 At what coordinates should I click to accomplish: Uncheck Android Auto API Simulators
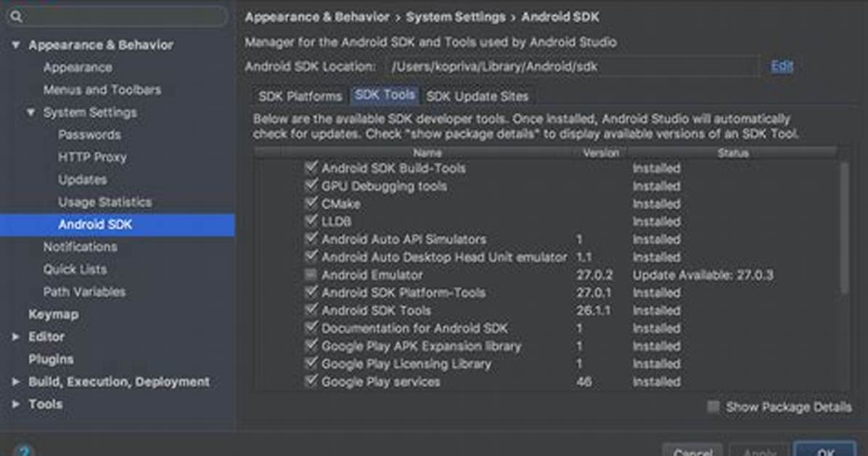click(x=311, y=237)
